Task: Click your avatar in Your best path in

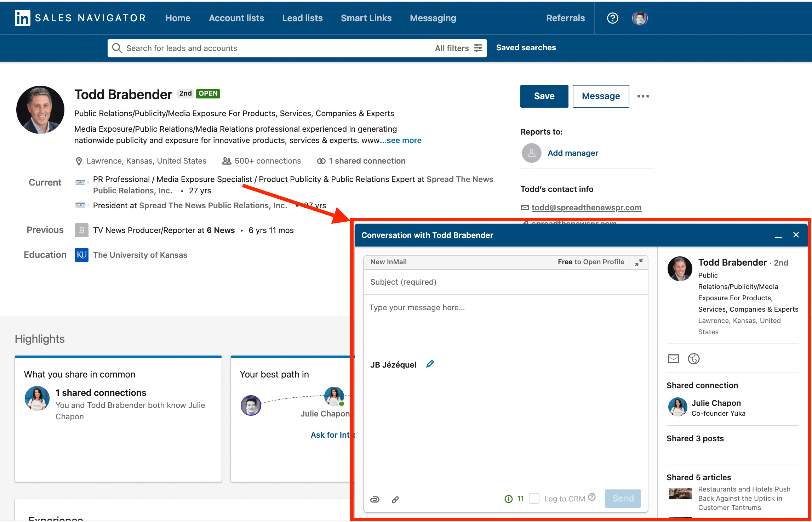Action: [x=251, y=405]
